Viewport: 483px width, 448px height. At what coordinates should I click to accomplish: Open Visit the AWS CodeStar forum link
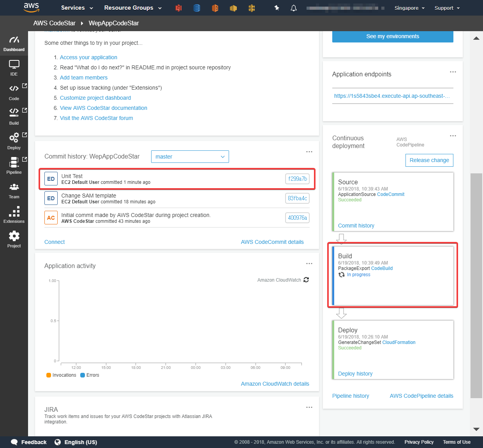click(x=97, y=118)
